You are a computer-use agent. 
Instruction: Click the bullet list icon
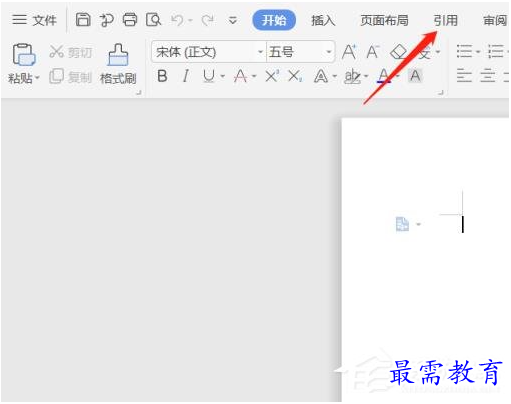[465, 52]
